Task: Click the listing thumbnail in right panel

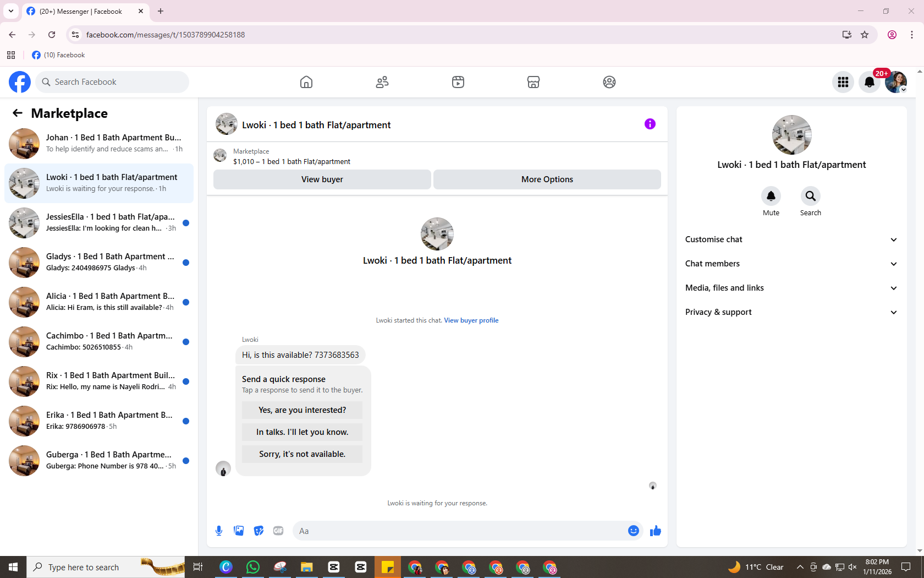Action: pos(791,135)
